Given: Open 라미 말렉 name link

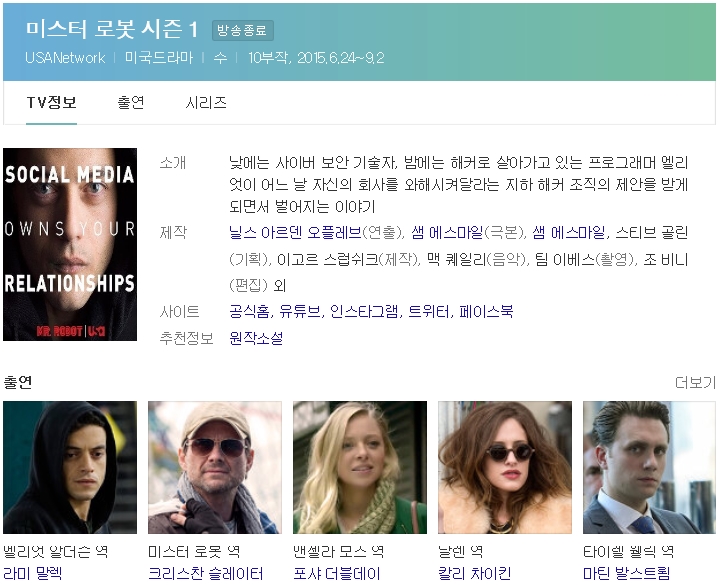Looking at the screenshot, I should [33, 573].
